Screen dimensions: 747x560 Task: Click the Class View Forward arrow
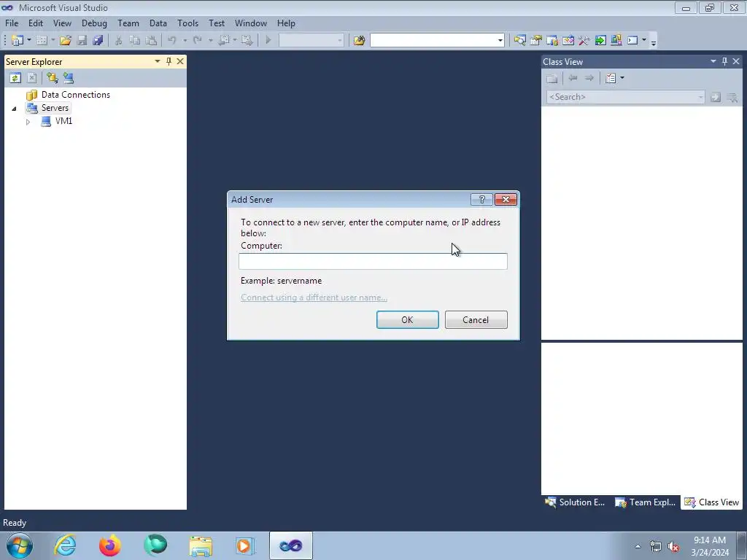coord(589,78)
